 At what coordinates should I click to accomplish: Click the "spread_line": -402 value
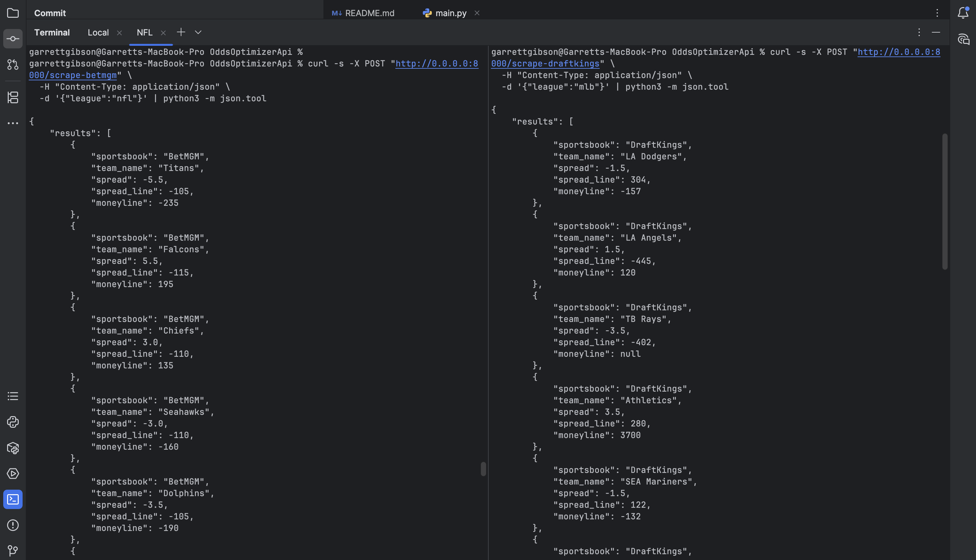pyautogui.click(x=641, y=342)
